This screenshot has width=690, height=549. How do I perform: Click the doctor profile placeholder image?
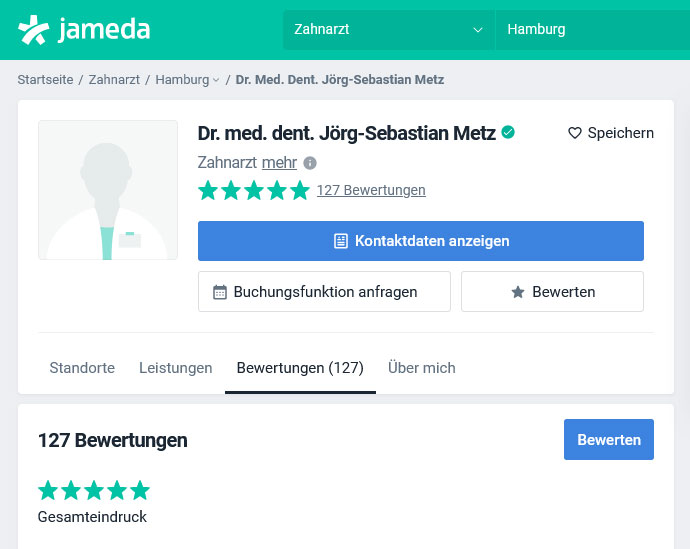(x=108, y=190)
